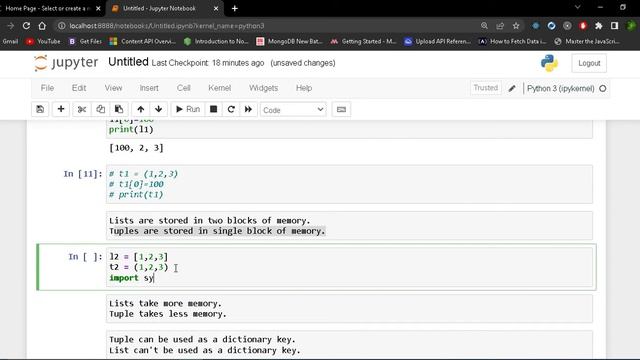The height and width of the screenshot is (360, 640).
Task: Open the browser tab search chevron
Action: (578, 7)
